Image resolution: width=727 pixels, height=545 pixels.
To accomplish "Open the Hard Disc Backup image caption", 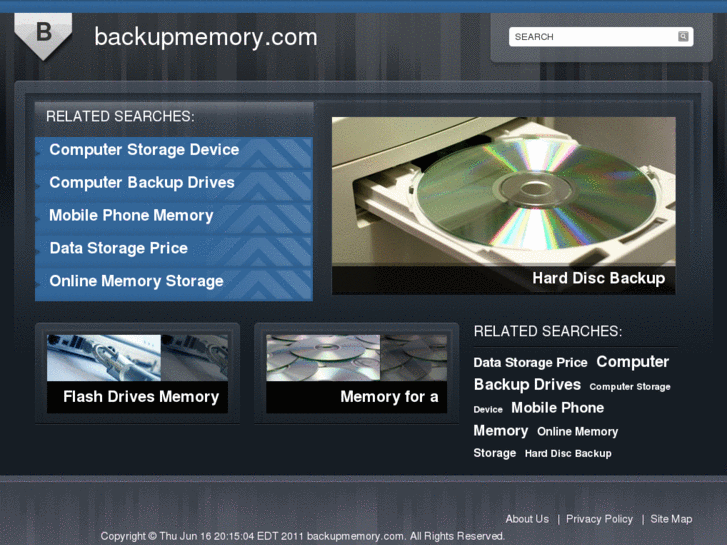I will [x=599, y=278].
